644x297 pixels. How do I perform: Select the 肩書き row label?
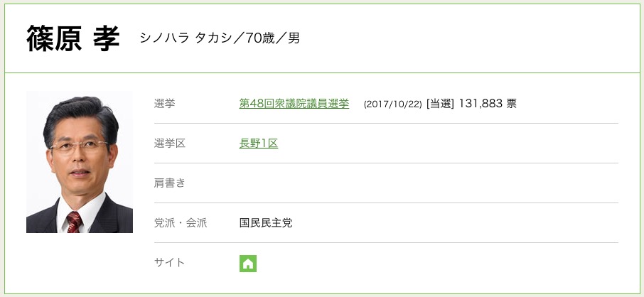point(170,183)
